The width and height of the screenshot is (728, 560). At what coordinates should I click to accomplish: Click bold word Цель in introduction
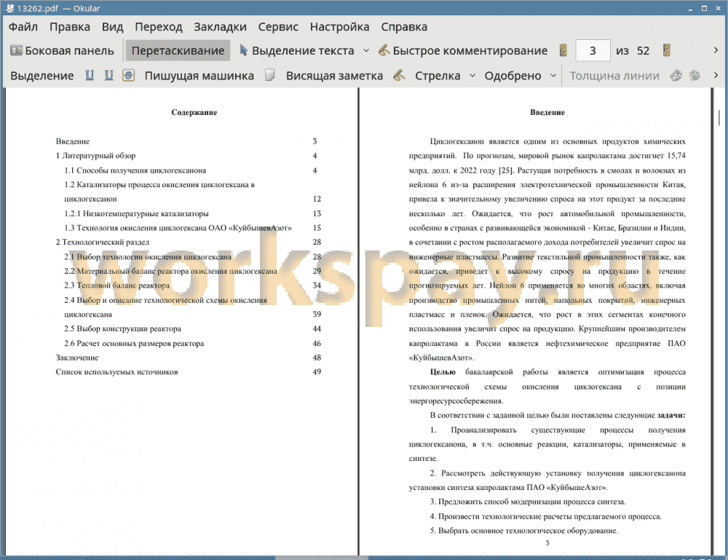tap(443, 372)
